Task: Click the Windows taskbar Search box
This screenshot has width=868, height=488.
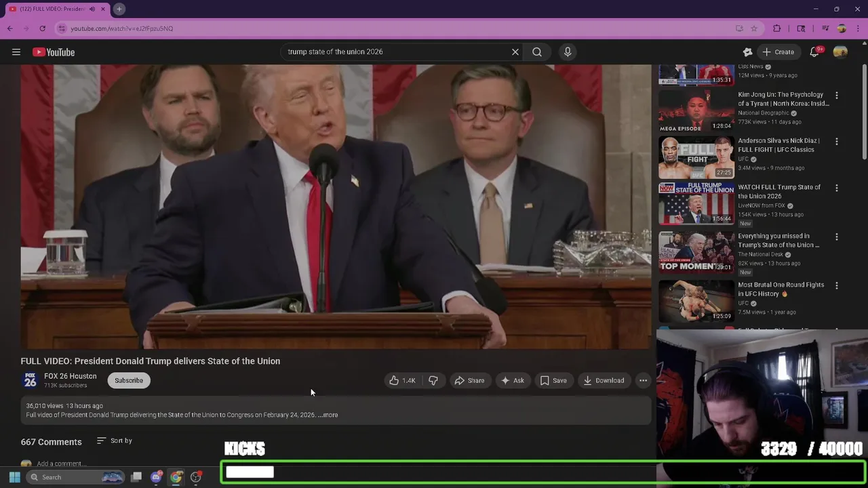Action: [x=76, y=477]
